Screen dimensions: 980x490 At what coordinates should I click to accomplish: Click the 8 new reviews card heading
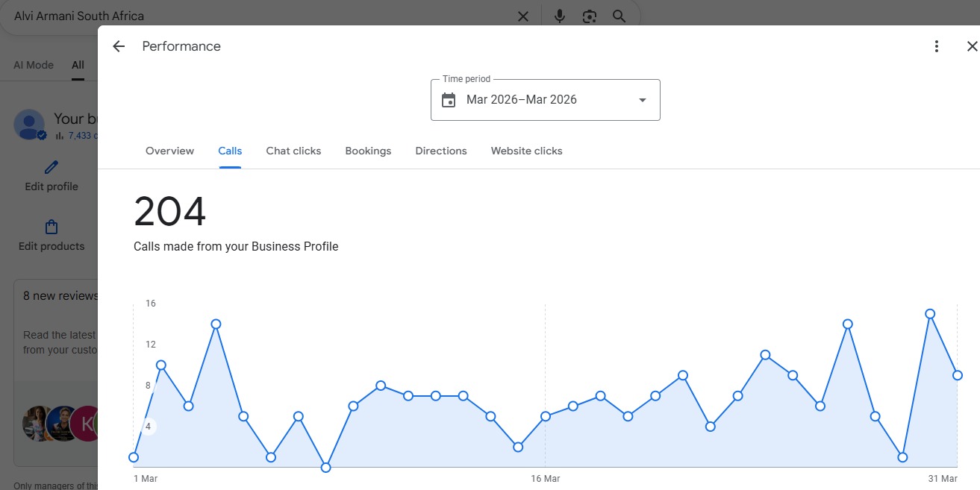coord(60,295)
